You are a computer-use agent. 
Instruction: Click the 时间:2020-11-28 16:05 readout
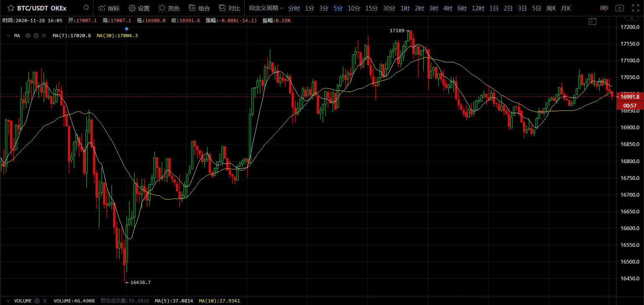32,20
